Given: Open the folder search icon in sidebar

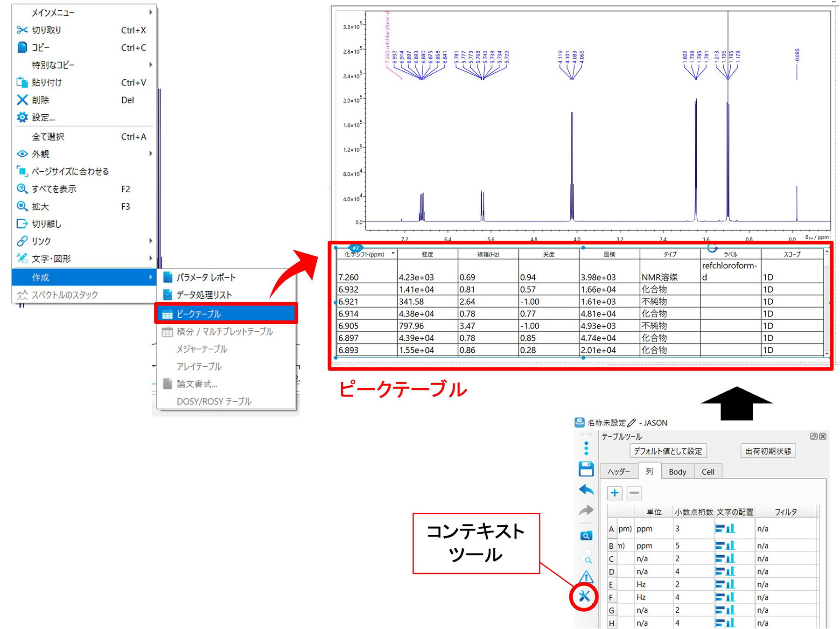Looking at the screenshot, I should 586,536.
